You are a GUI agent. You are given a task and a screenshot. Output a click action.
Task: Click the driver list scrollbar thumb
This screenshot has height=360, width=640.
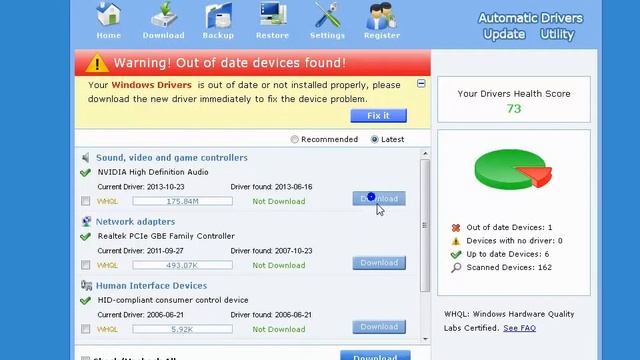[x=425, y=225]
